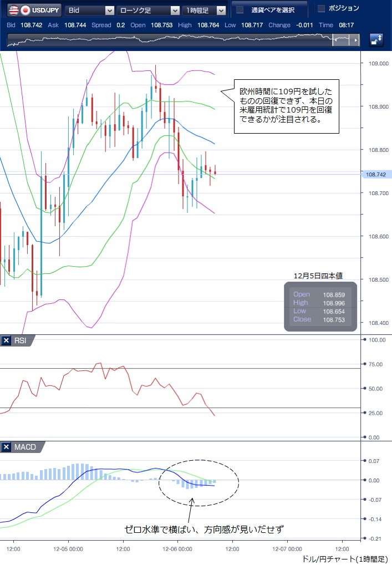This screenshot has height=565, width=392.
Task: Click the 12月5日 OHLC info box
Action: pyautogui.click(x=320, y=307)
